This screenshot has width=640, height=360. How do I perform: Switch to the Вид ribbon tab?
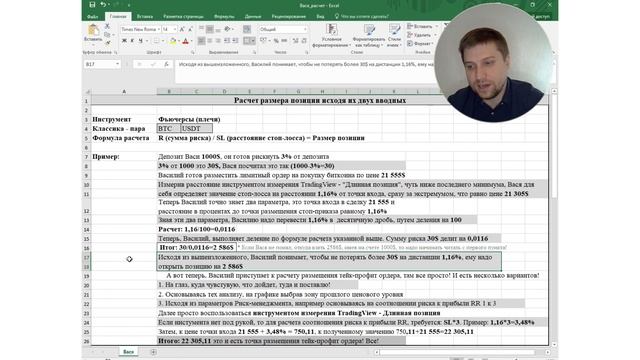320,16
